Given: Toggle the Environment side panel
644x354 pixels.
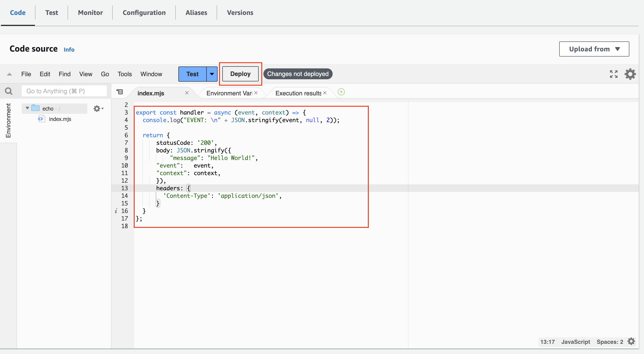Looking at the screenshot, I should click(8, 120).
